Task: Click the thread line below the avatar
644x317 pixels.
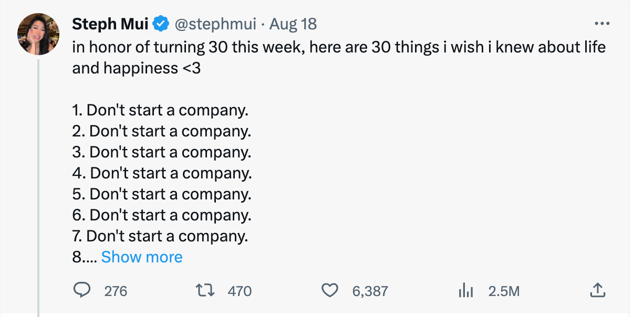Action: click(x=38, y=184)
